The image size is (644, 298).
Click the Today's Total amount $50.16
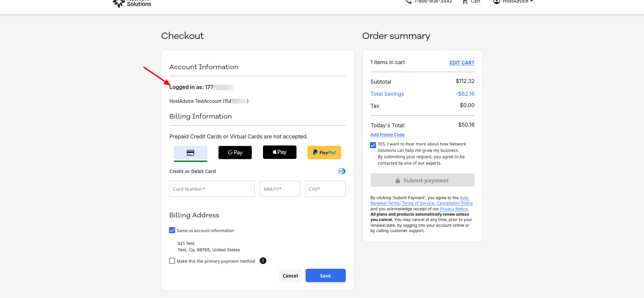(466, 125)
